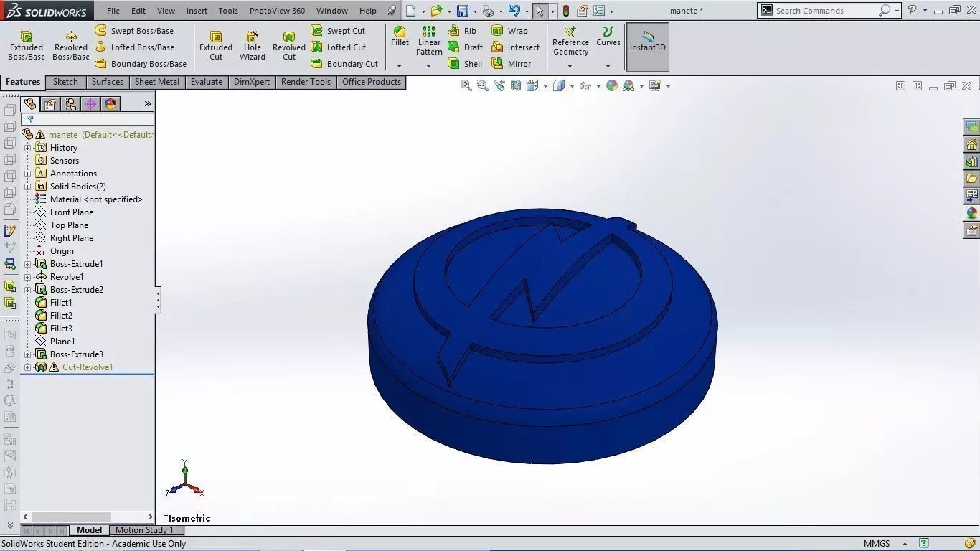
Task: Switch to the Evaluate tab
Action: pos(207,82)
